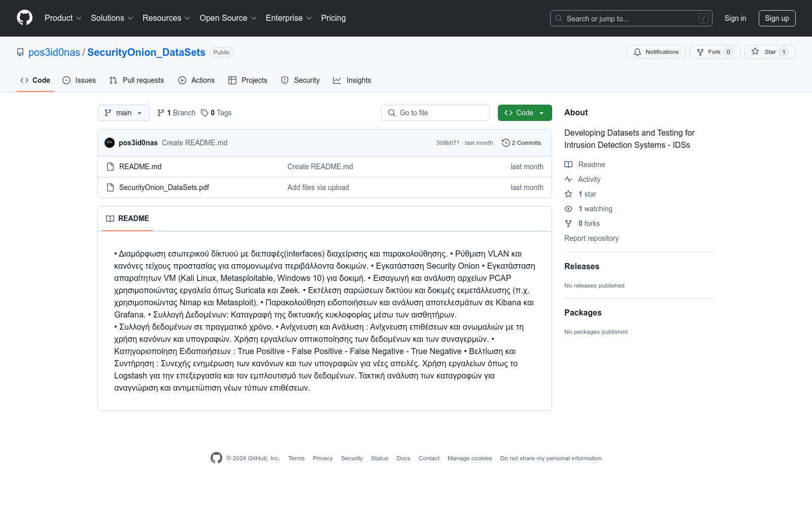This screenshot has height=508, width=812.
Task: Open the README.md file
Action: tap(141, 167)
